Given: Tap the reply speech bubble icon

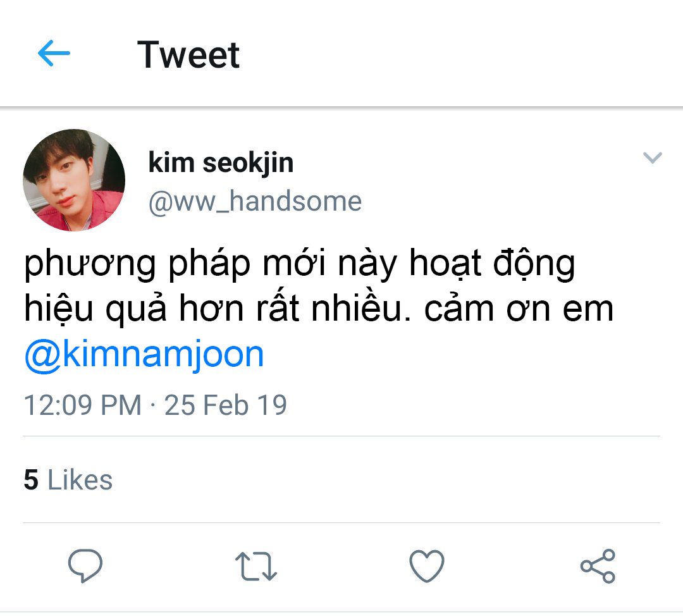Looking at the screenshot, I should point(85,565).
